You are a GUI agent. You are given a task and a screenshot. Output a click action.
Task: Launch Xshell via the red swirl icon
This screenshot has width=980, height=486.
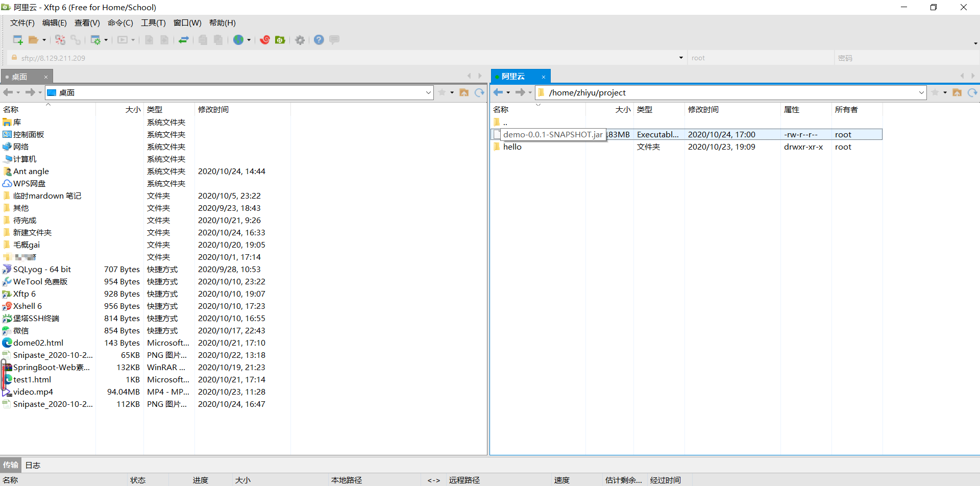coord(265,40)
